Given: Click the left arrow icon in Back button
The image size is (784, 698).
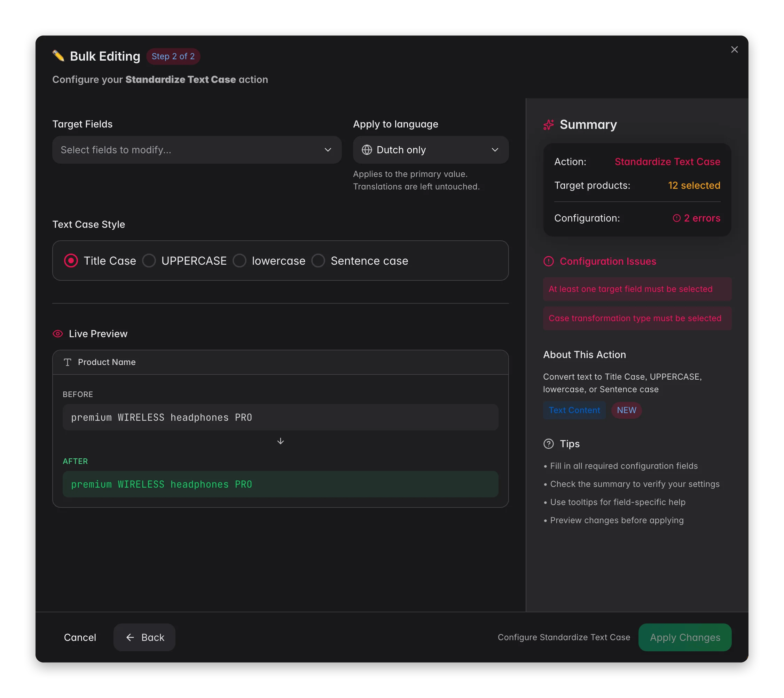Looking at the screenshot, I should point(130,637).
